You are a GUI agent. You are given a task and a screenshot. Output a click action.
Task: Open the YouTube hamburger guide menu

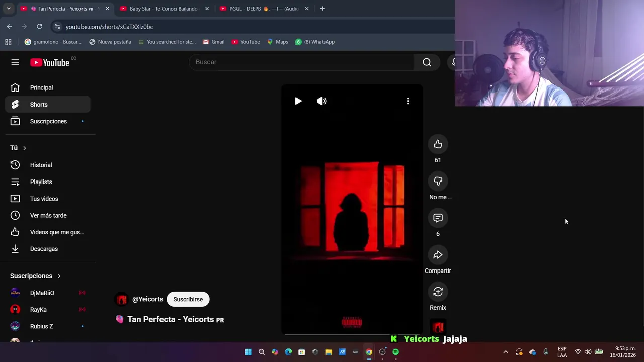pyautogui.click(x=15, y=62)
